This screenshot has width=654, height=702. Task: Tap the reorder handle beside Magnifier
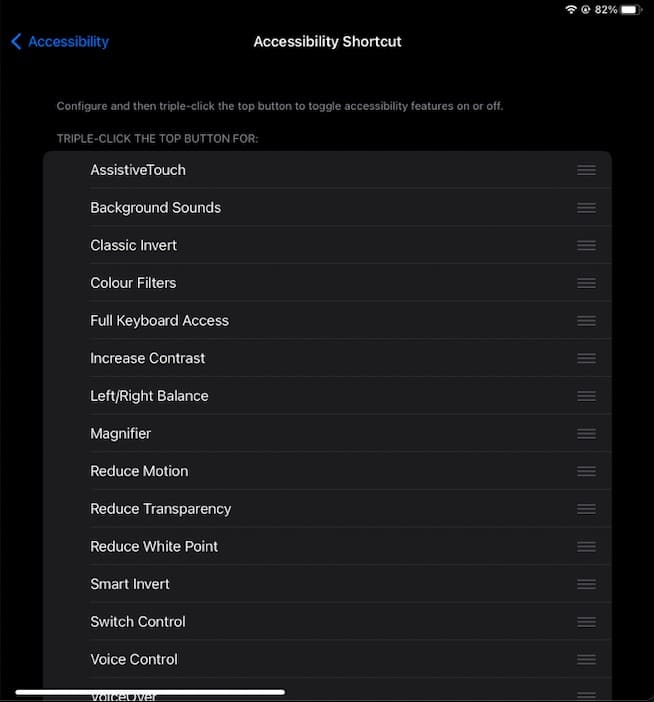[x=586, y=434]
